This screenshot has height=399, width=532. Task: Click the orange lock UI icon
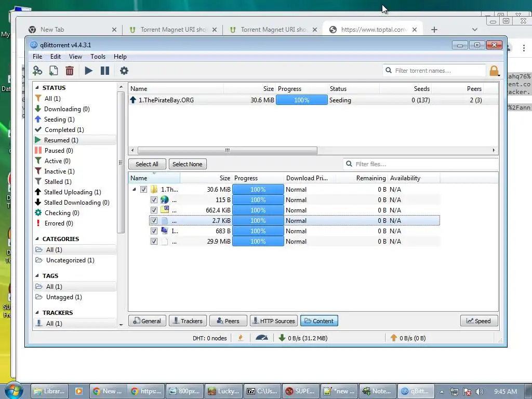click(x=494, y=71)
